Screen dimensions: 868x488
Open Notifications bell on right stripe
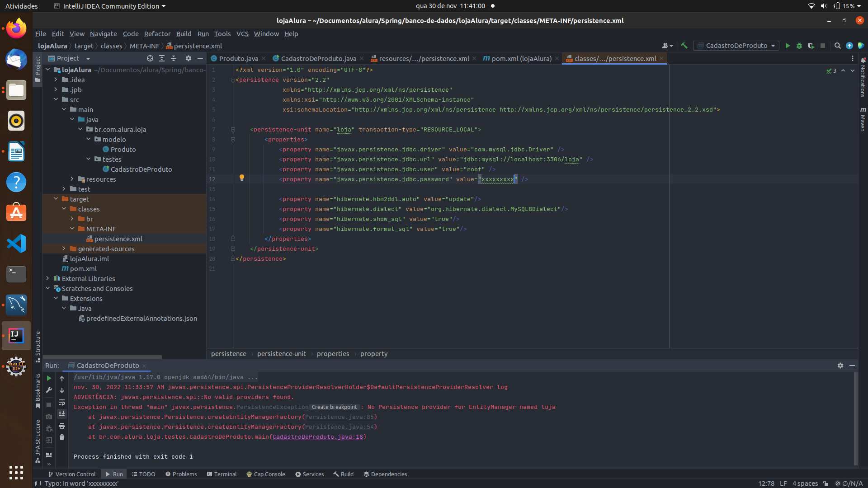click(x=863, y=77)
